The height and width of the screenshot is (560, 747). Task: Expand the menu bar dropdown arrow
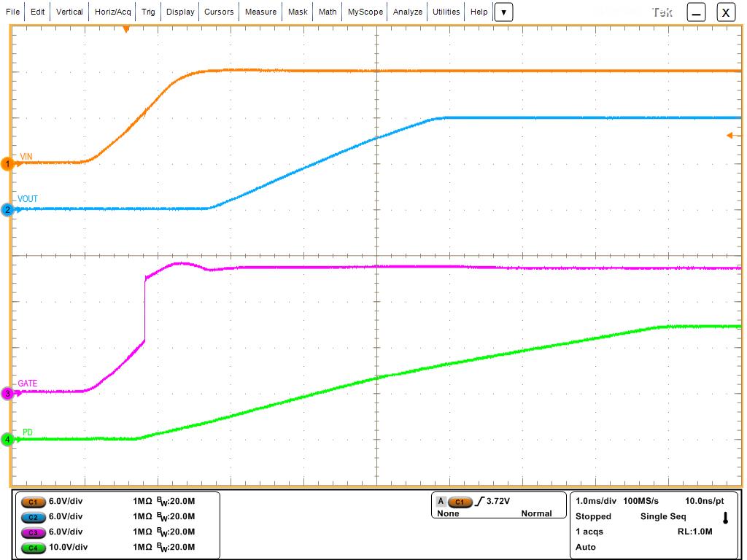[x=503, y=12]
